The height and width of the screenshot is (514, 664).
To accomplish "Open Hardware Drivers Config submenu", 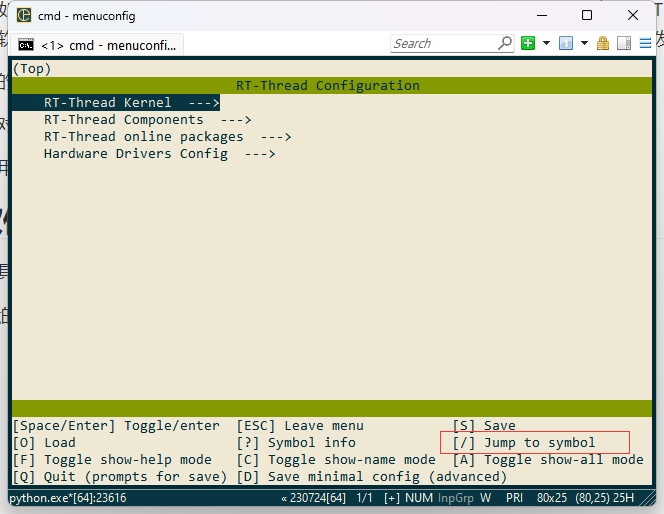I will point(160,154).
